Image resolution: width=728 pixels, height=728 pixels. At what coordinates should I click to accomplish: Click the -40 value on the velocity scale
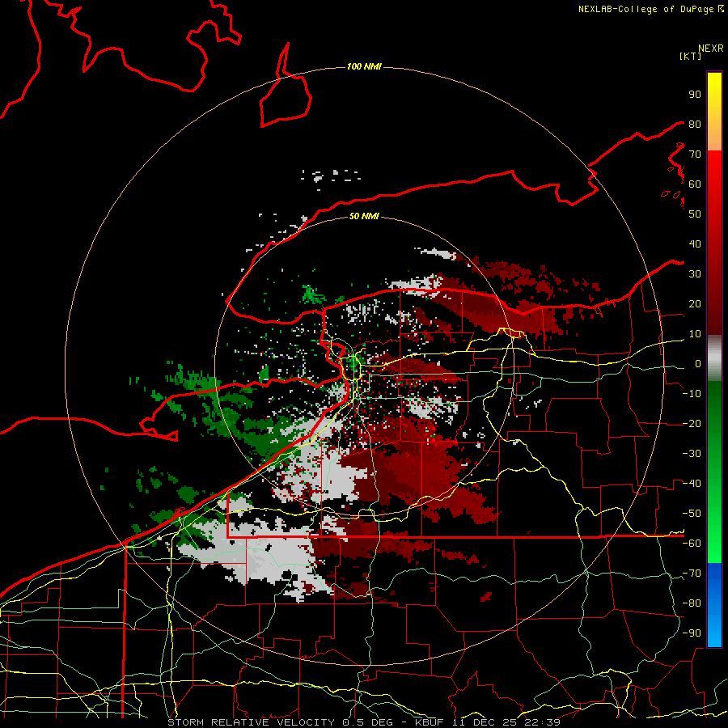692,484
